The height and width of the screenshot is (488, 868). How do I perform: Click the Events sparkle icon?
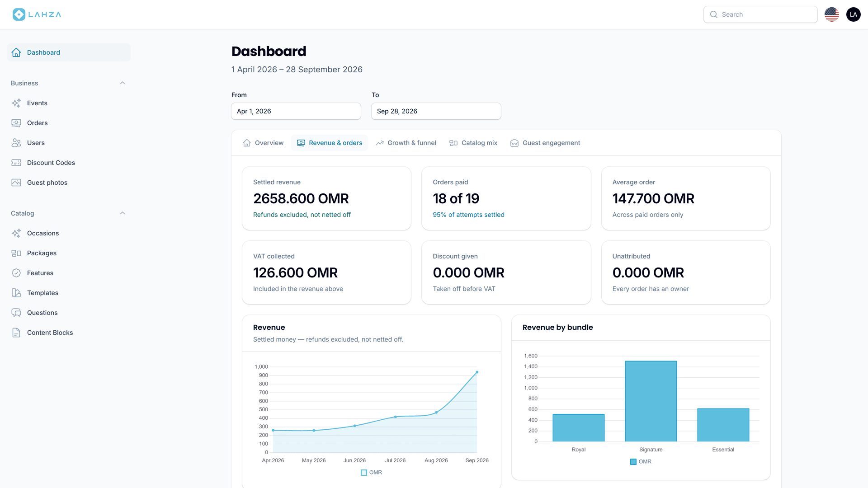pos(16,103)
